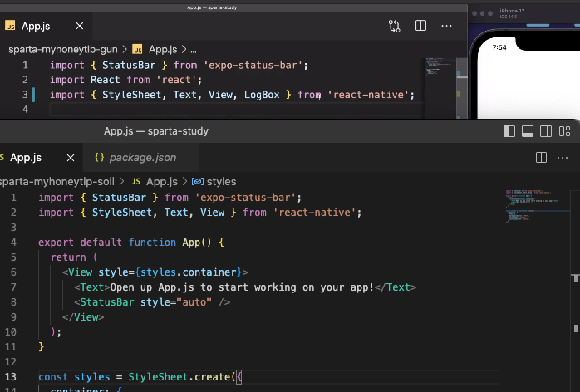This screenshot has width=580, height=392.
Task: Click JSON braces icon on package.json tab
Action: tap(99, 158)
